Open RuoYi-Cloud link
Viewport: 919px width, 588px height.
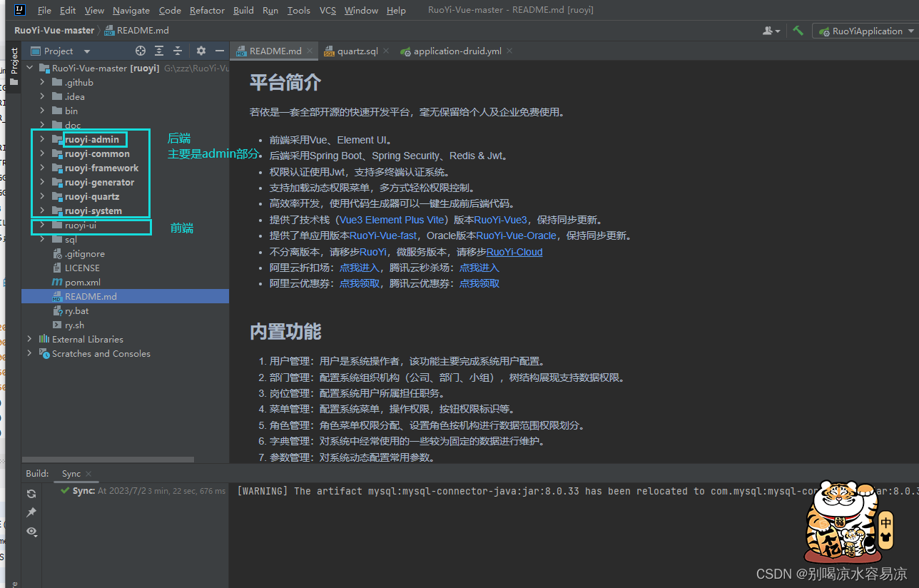click(514, 252)
